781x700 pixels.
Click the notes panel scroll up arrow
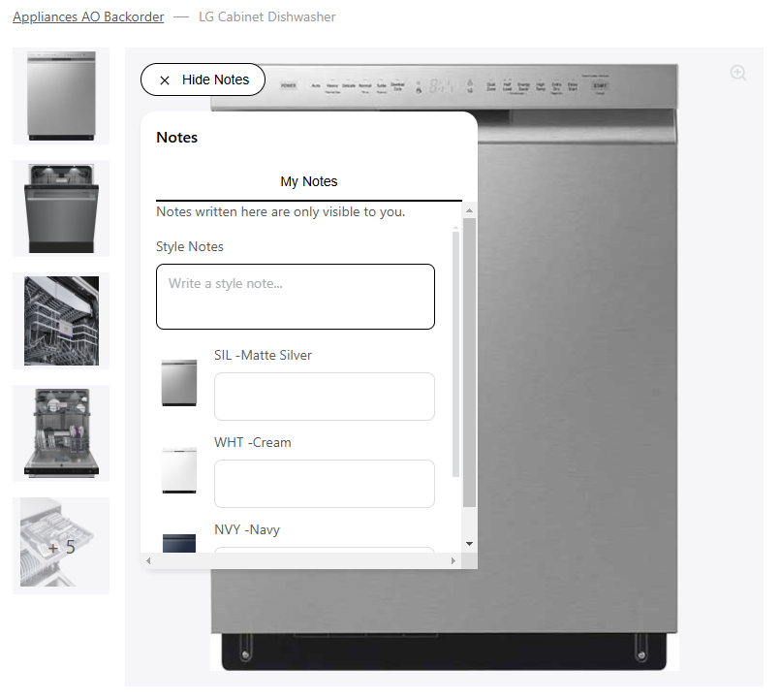pos(469,210)
